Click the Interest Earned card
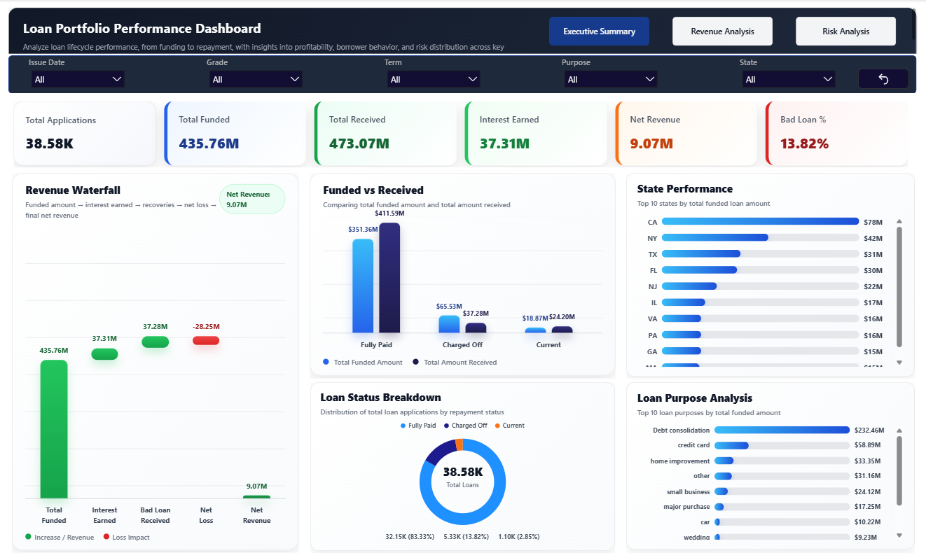 (536, 134)
